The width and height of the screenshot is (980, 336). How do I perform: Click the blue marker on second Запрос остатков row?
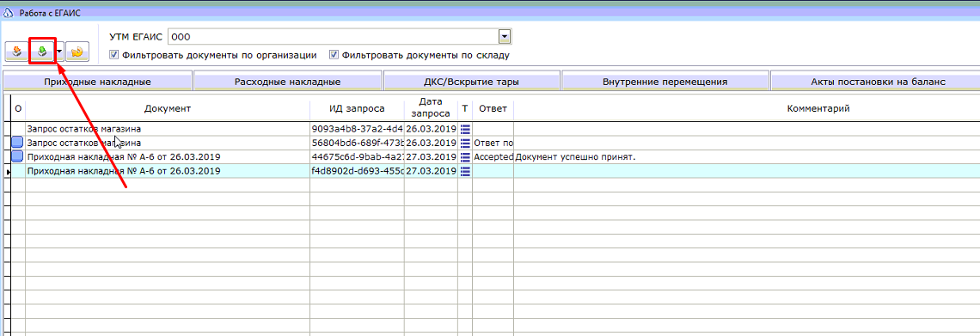tap(17, 143)
